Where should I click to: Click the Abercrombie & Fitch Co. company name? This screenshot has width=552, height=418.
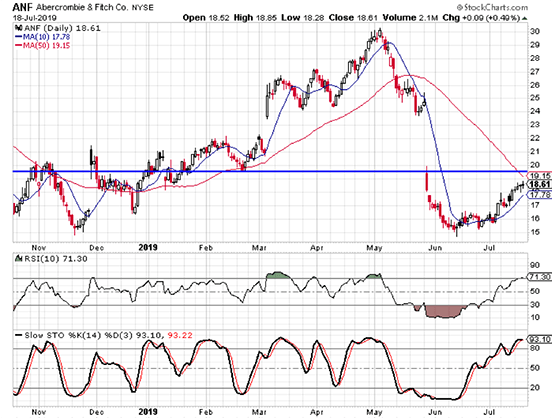tap(82, 7)
